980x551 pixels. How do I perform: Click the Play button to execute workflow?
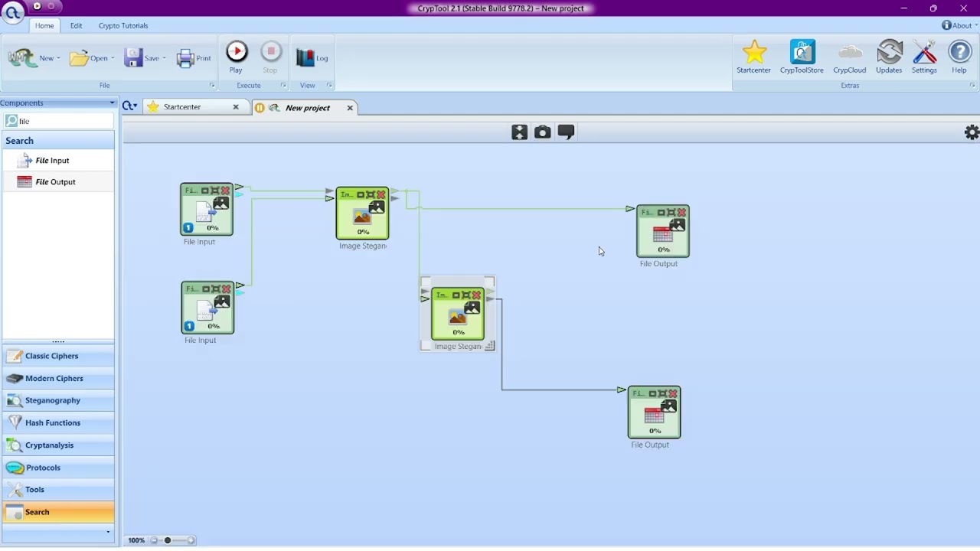tap(237, 52)
